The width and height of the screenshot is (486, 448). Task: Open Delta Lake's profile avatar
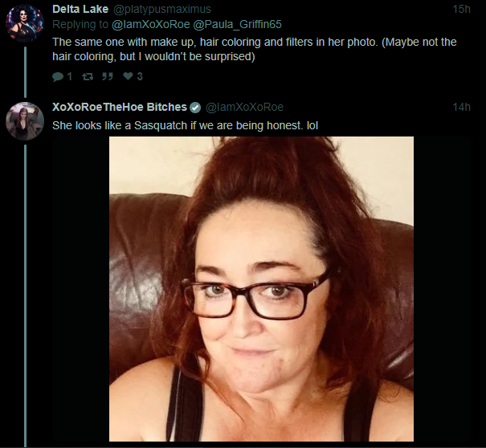[x=25, y=23]
